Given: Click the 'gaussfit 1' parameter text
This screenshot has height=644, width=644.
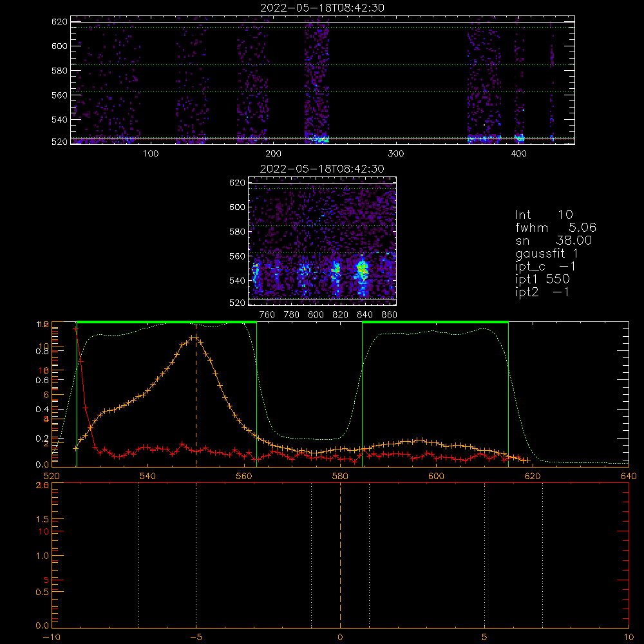Looking at the screenshot, I should tap(547, 254).
